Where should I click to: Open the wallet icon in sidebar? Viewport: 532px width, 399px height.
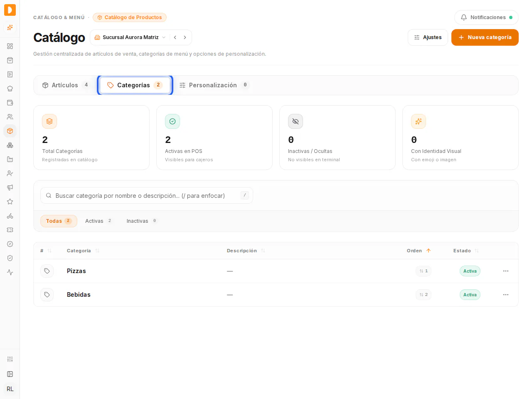click(10, 103)
